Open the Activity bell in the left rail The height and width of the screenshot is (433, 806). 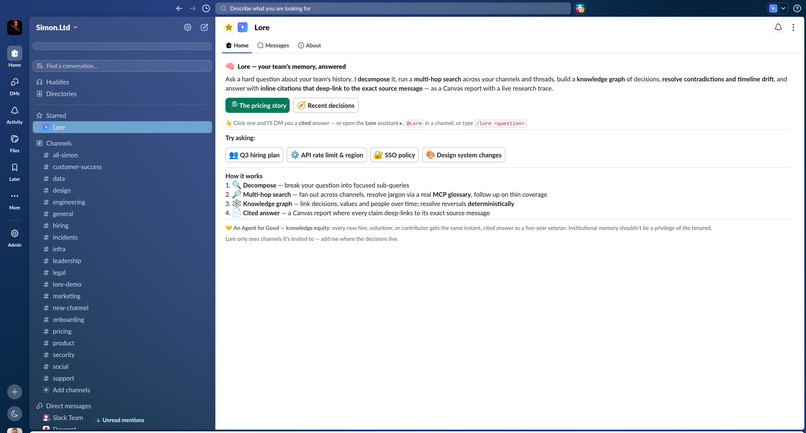tap(14, 114)
